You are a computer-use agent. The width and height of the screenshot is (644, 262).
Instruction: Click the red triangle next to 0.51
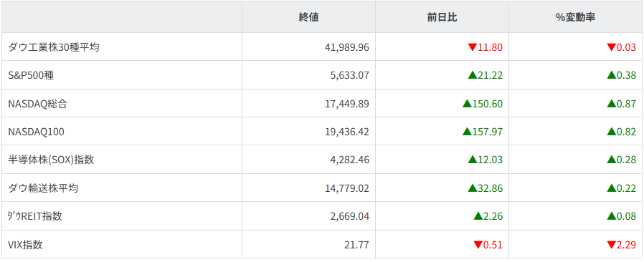point(478,246)
